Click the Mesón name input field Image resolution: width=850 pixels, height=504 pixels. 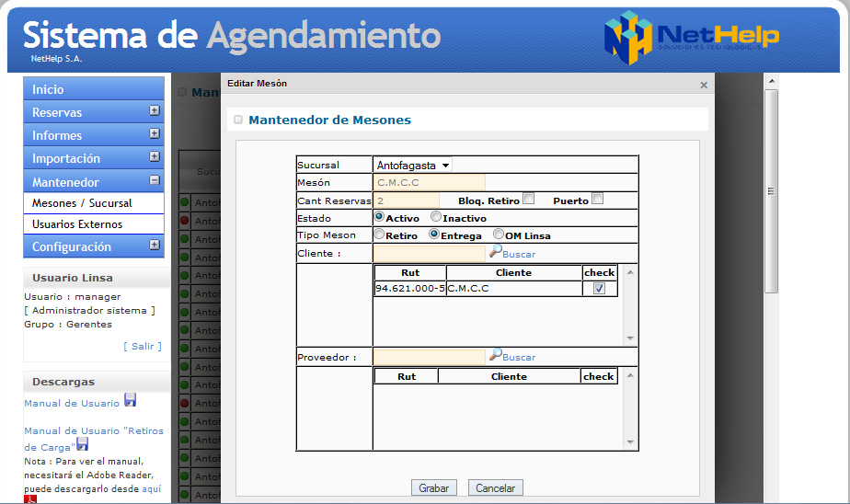pos(429,183)
